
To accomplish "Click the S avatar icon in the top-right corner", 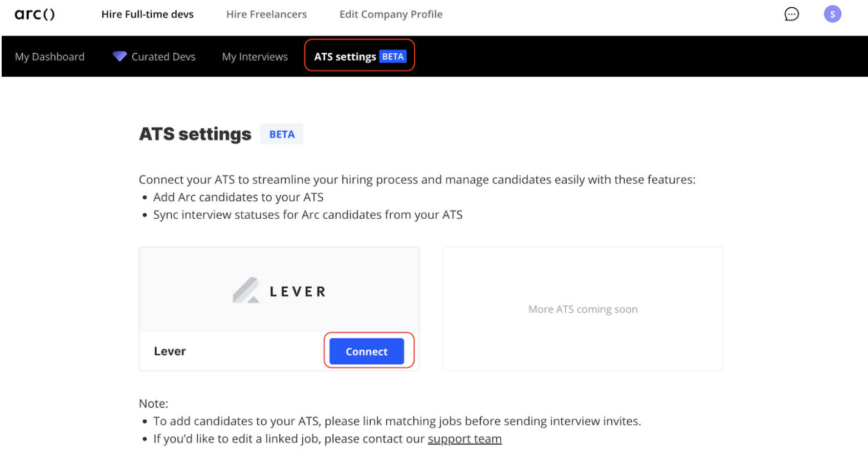I will (x=832, y=14).
